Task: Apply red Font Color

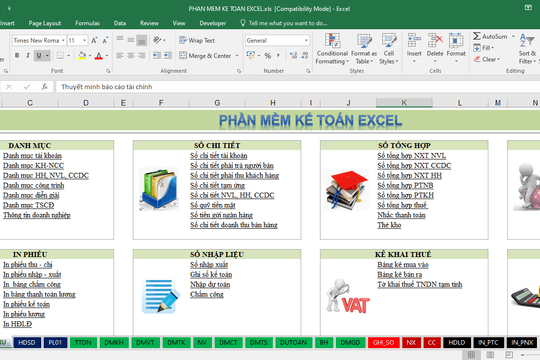Action: (99, 55)
